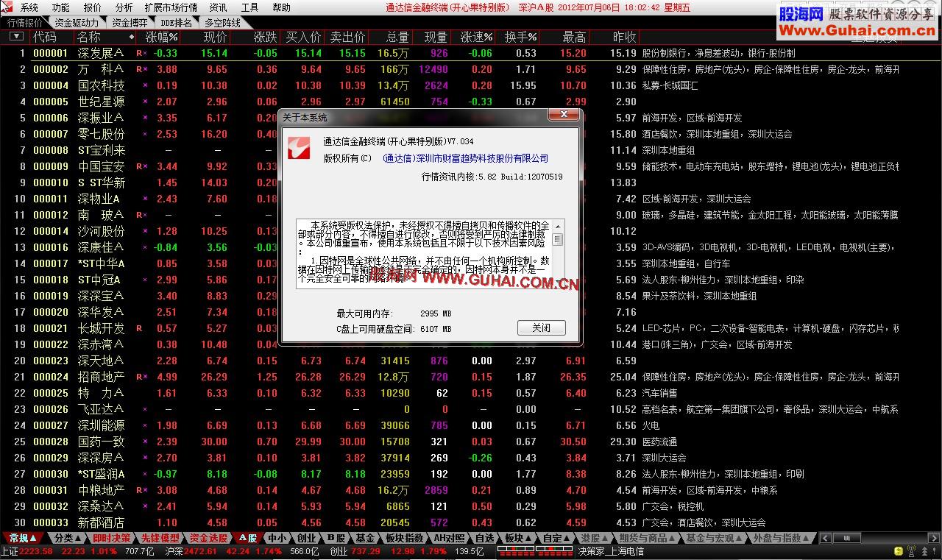This screenshot has height=560, width=942.
Task: Open the 系统 menu
Action: coord(29,7)
